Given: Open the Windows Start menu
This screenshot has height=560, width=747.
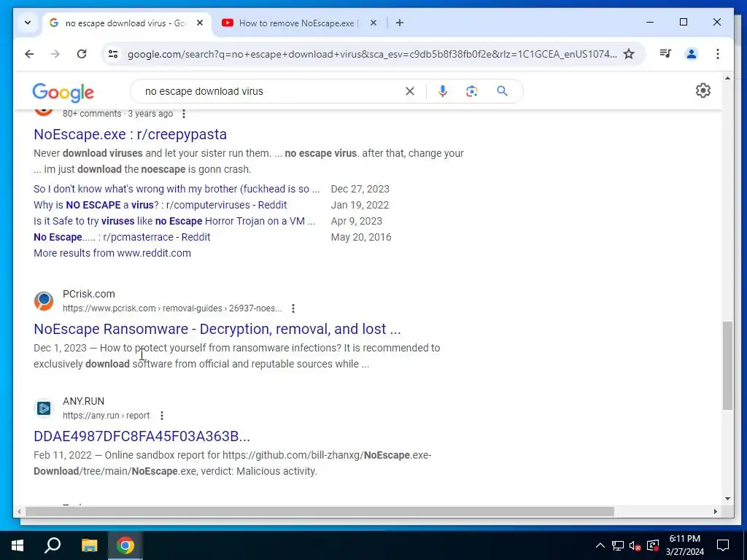Looking at the screenshot, I should click(x=18, y=545).
